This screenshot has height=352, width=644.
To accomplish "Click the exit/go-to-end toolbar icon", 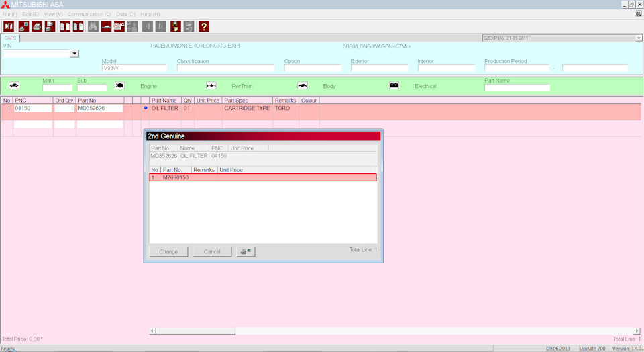I will [9, 27].
